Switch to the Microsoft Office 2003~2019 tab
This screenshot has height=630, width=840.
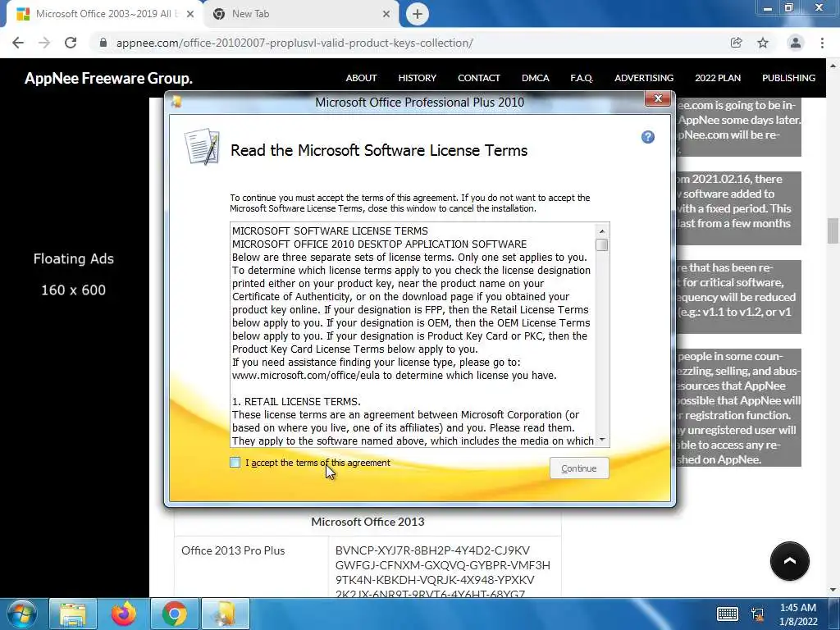104,14
